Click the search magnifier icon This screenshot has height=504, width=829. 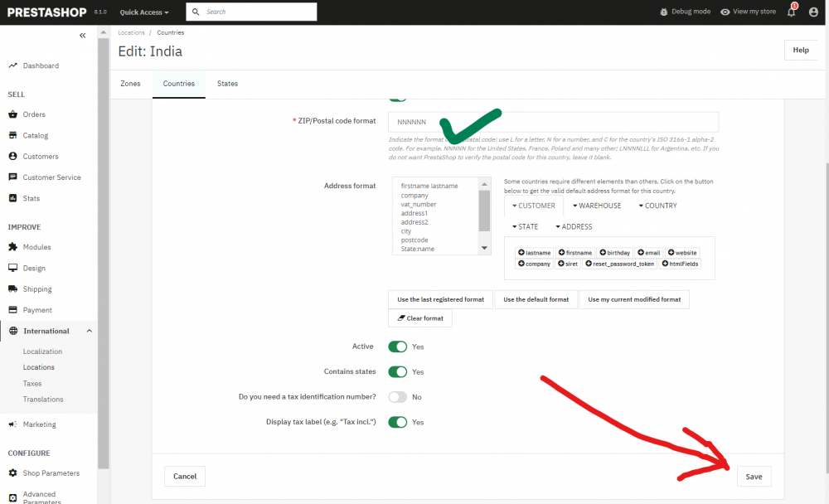coord(196,12)
